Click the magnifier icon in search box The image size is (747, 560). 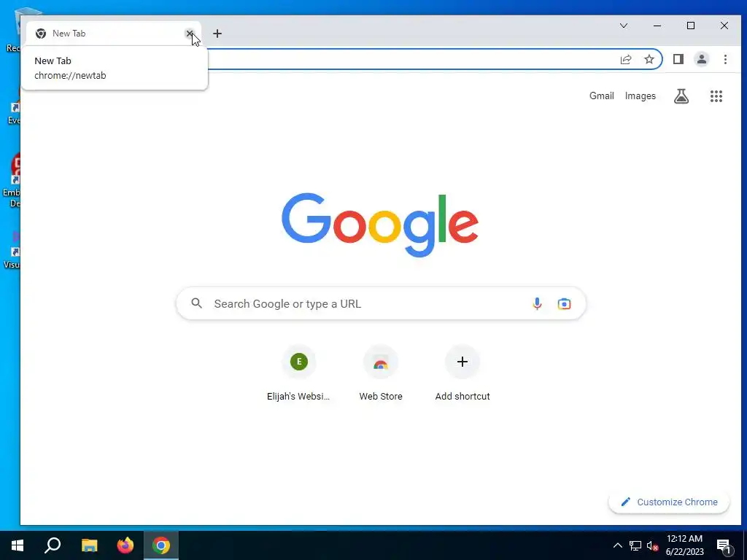[x=197, y=303]
